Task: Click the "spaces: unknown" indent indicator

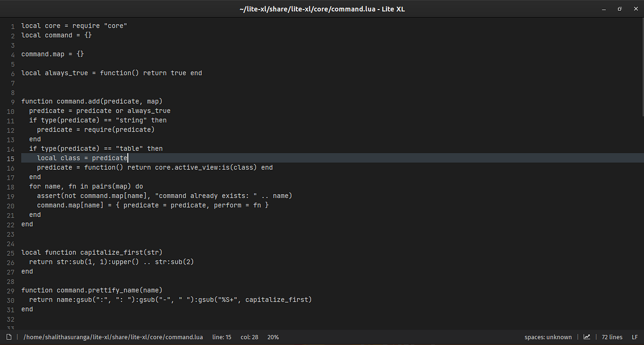Action: 548,337
